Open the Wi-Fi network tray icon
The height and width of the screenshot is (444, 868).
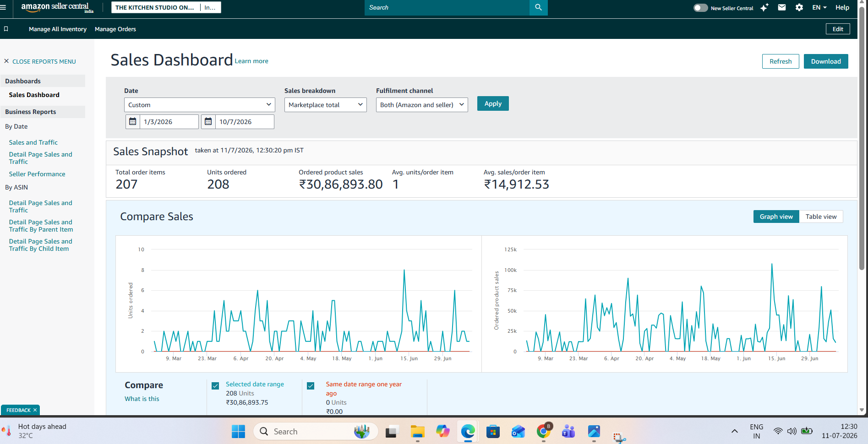pyautogui.click(x=778, y=431)
